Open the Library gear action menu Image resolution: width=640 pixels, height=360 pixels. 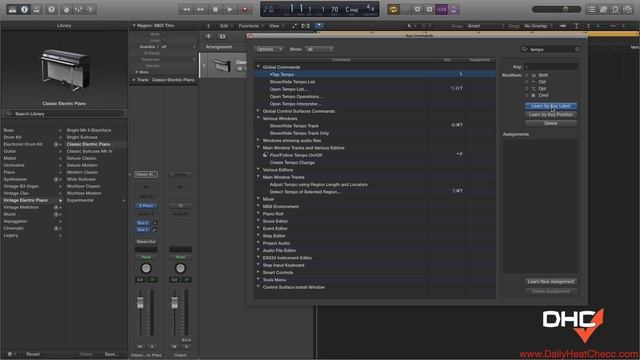point(10,354)
